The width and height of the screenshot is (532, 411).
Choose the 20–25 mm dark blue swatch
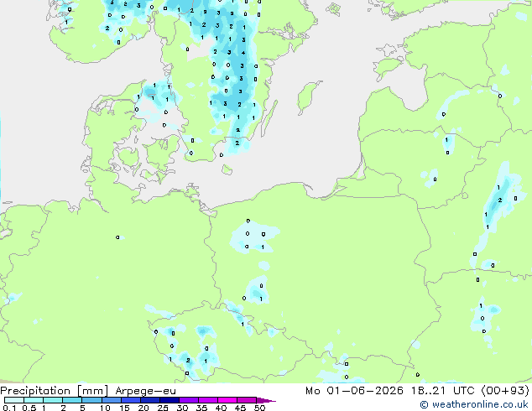point(149,400)
